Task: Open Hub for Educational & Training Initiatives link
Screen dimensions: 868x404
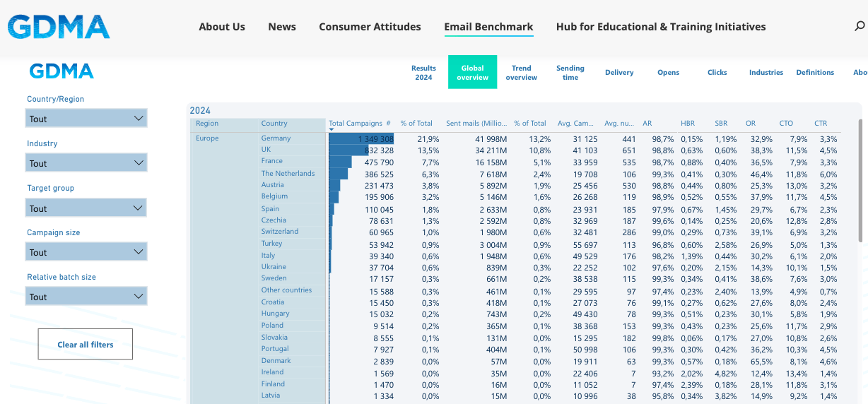Action: [660, 27]
